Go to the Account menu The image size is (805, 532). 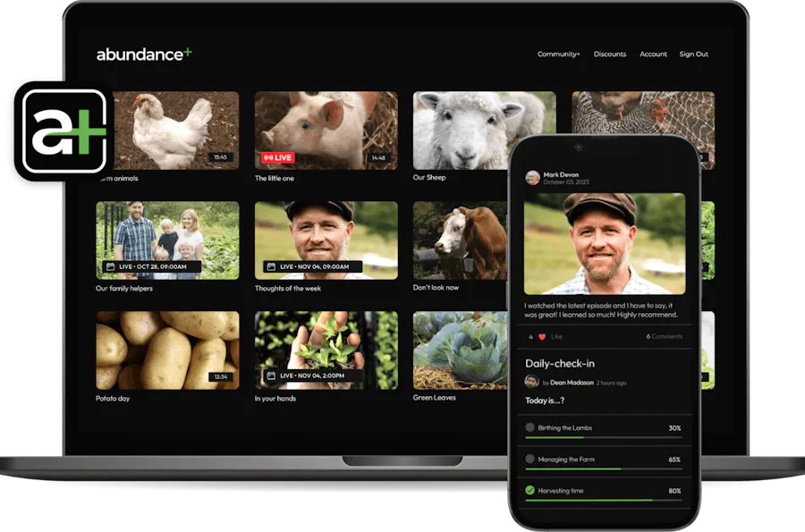click(654, 54)
